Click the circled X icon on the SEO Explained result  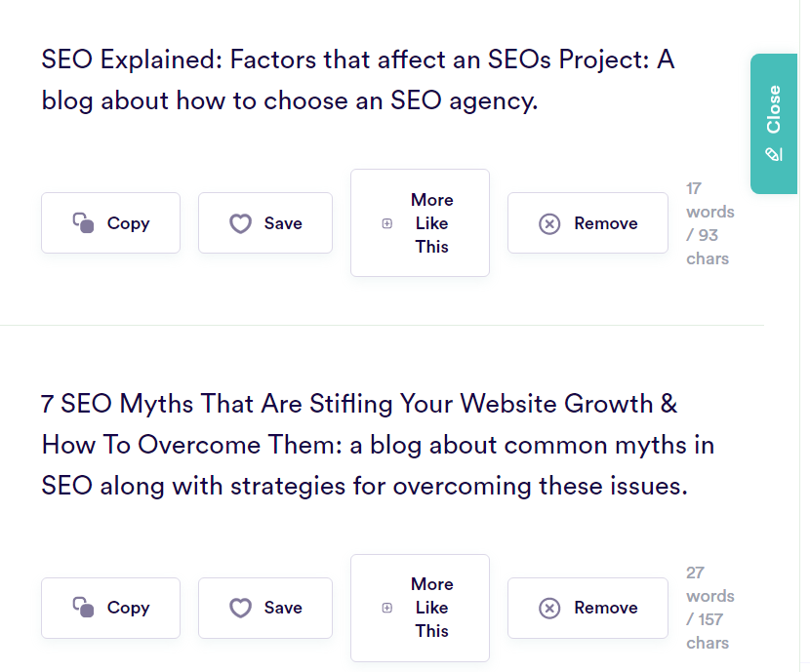549,223
